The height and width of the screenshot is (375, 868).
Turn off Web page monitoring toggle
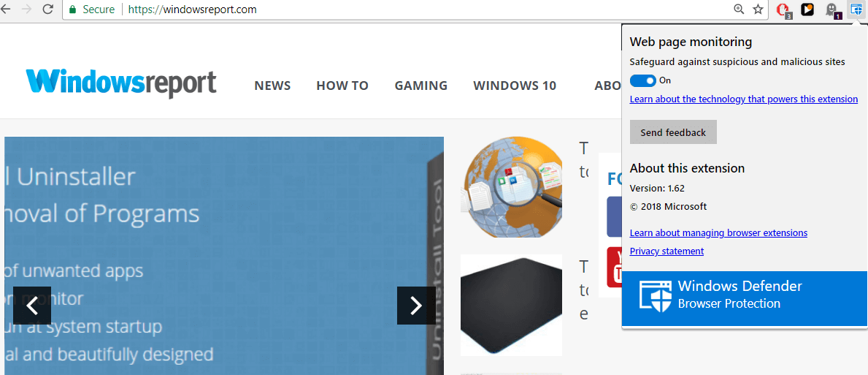point(642,81)
